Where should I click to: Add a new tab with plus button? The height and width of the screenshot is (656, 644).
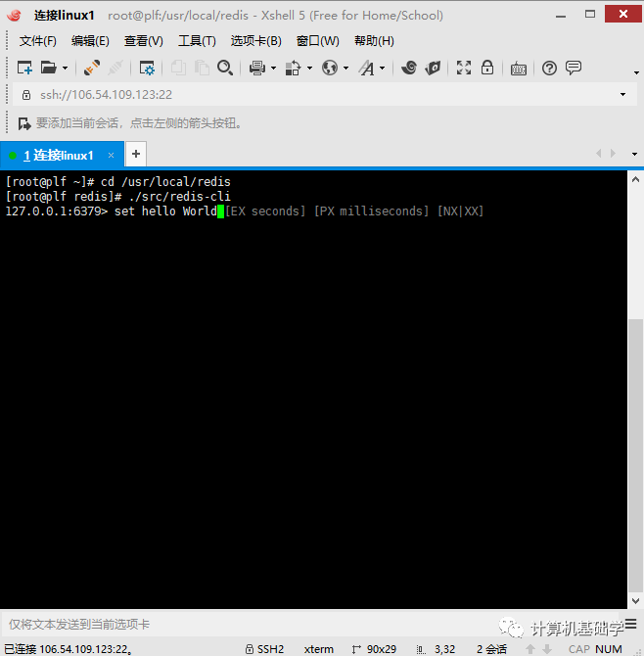(x=136, y=155)
